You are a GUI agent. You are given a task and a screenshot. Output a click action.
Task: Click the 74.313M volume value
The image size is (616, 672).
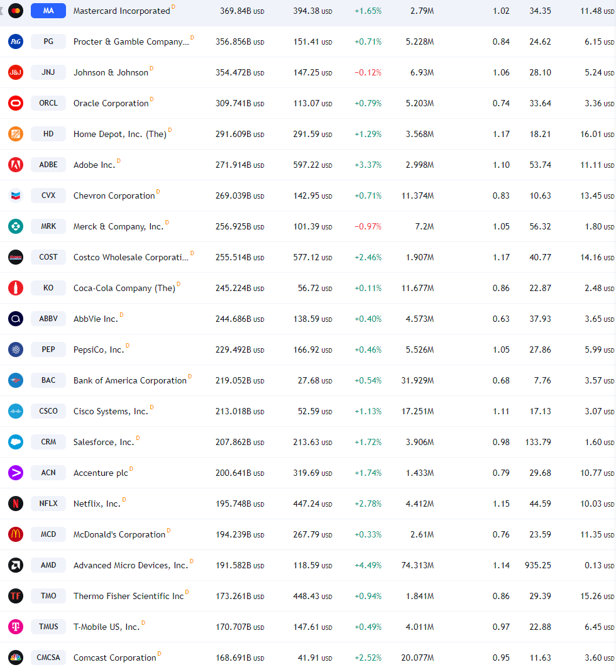(417, 565)
